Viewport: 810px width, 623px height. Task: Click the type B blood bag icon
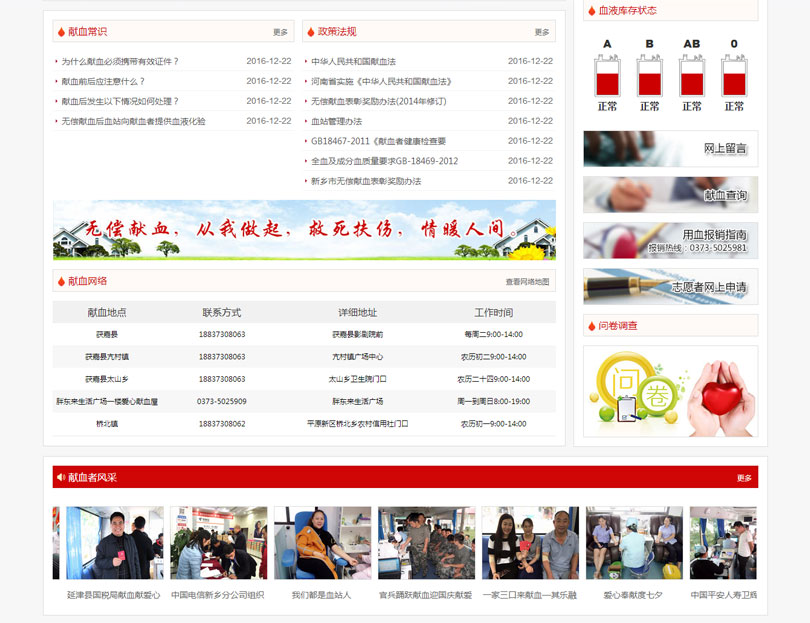[x=649, y=75]
